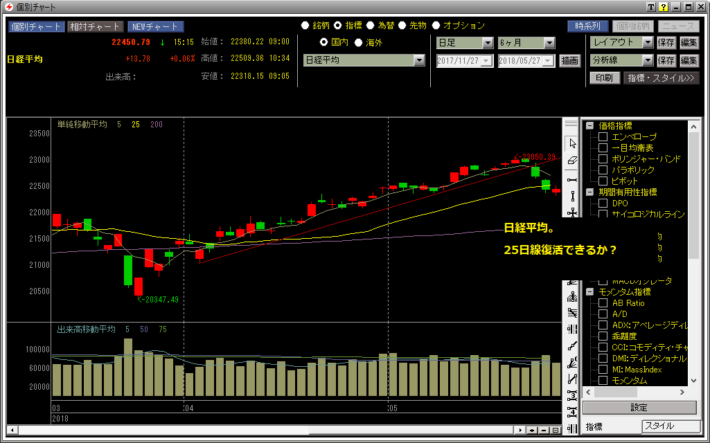Click the 時系列 button
This screenshot has width=710, height=443.
tap(588, 26)
